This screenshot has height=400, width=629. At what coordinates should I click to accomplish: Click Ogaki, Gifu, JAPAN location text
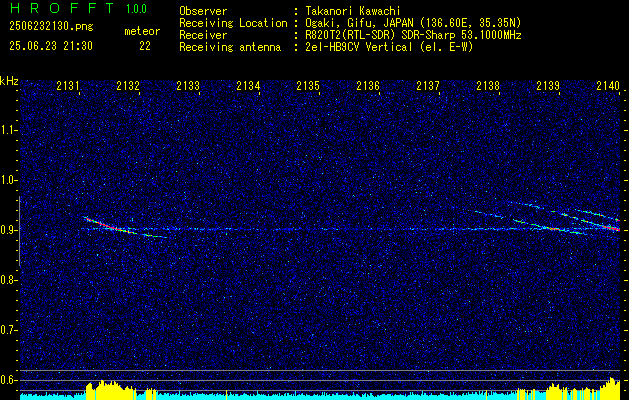[413, 23]
